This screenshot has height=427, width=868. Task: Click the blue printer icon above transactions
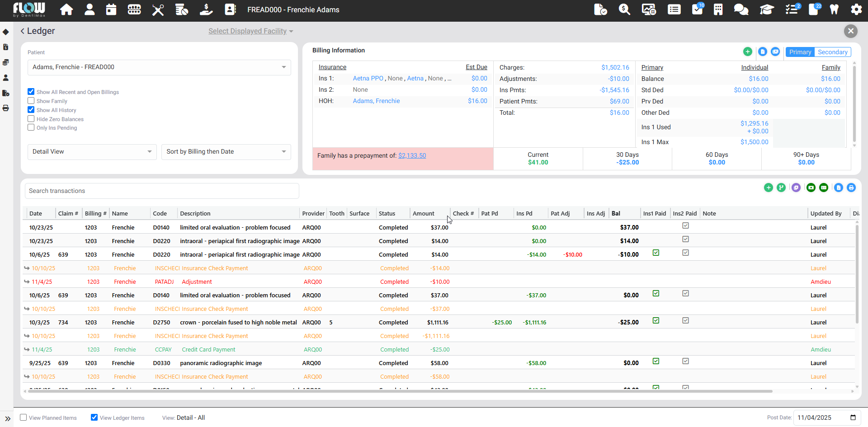tap(851, 188)
